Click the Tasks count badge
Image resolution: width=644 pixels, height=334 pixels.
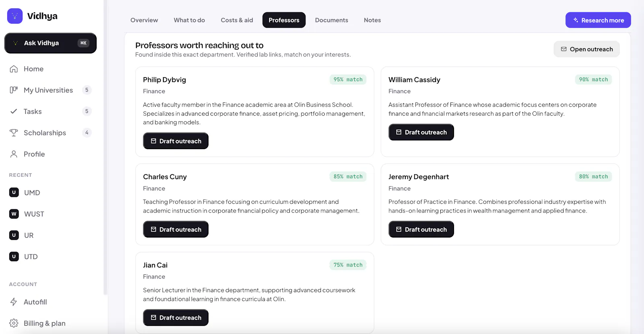(x=87, y=111)
